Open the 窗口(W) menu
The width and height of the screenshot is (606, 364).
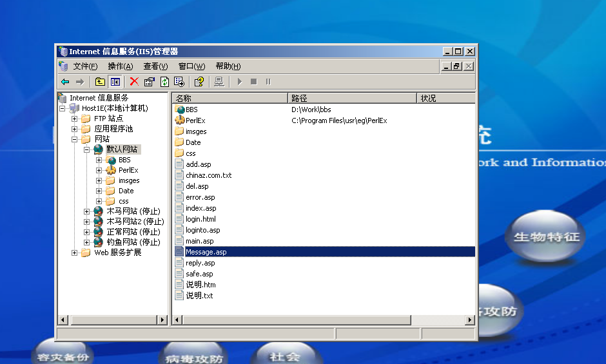point(191,66)
